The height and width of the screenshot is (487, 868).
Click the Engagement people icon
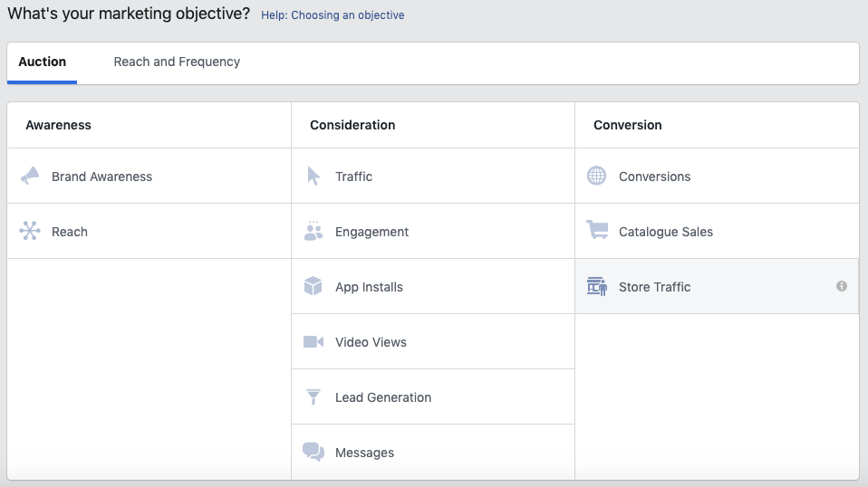click(x=313, y=231)
